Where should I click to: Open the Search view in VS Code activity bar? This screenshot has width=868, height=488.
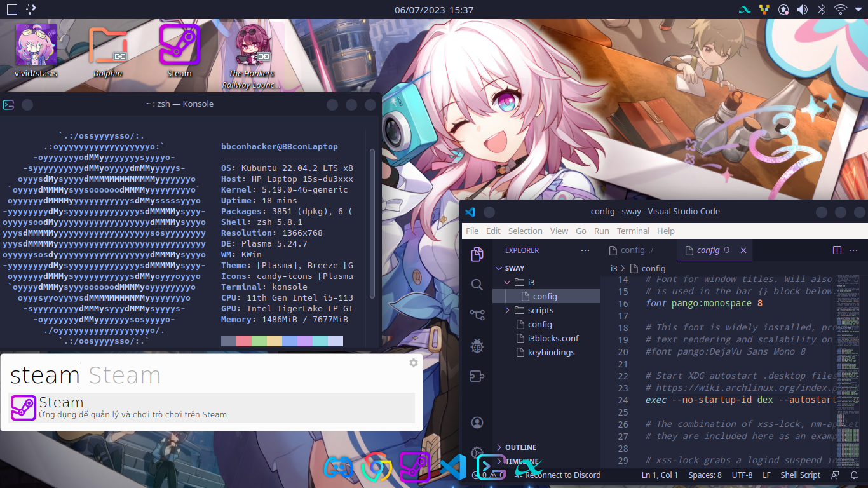point(477,284)
